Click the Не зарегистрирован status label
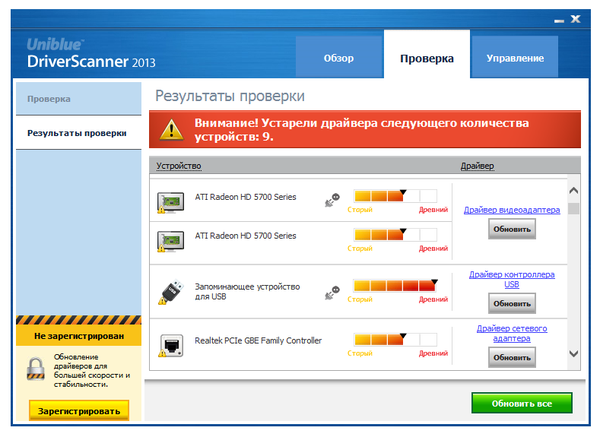 [79, 336]
